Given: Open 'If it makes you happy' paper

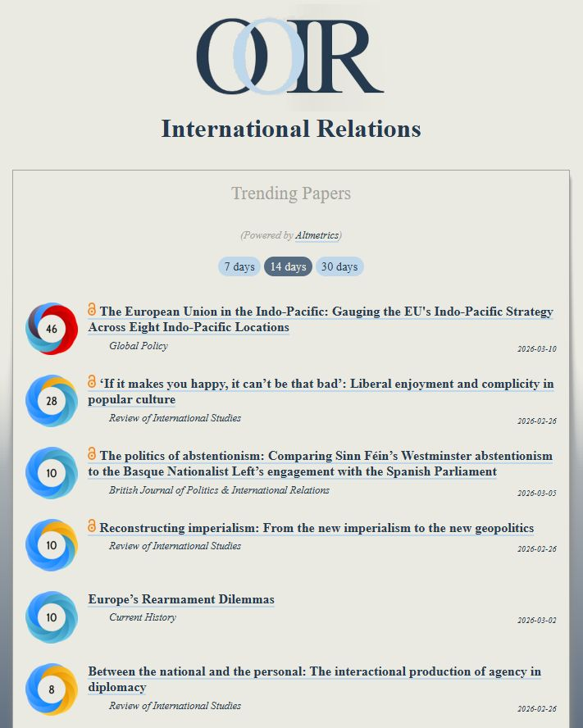Looking at the screenshot, I should 321,391.
